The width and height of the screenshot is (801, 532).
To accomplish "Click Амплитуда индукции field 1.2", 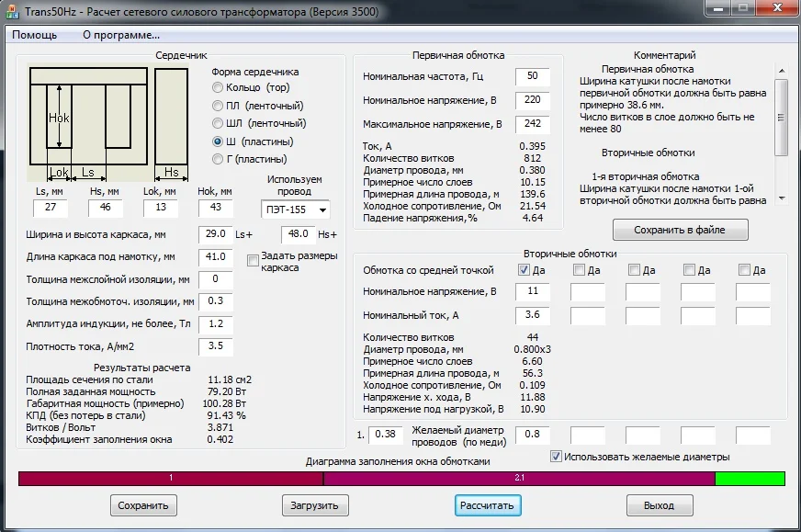I will 216,324.
